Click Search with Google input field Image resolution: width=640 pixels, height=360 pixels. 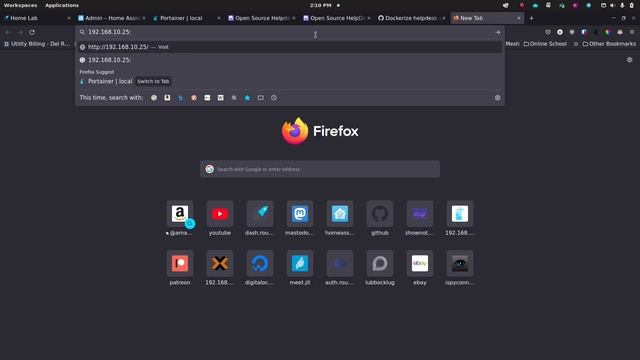[x=320, y=169]
